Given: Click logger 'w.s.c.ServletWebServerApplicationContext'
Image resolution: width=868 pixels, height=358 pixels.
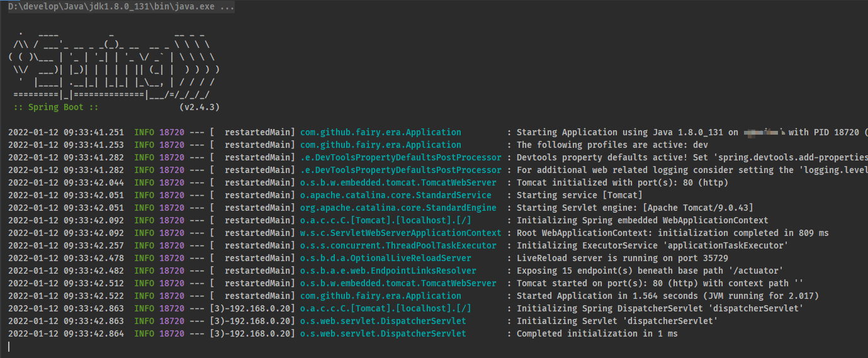Looking at the screenshot, I should click(x=400, y=233).
